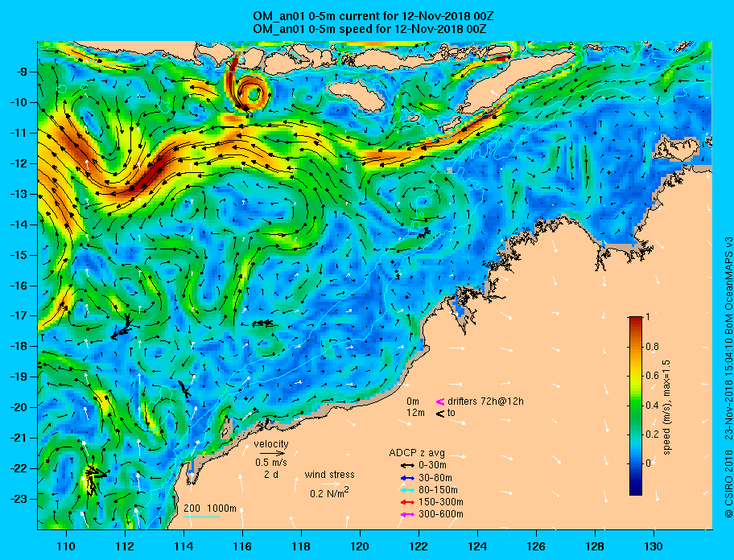734x560 pixels.
Task: Click the '300-600m' legend label
Action: 440,514
